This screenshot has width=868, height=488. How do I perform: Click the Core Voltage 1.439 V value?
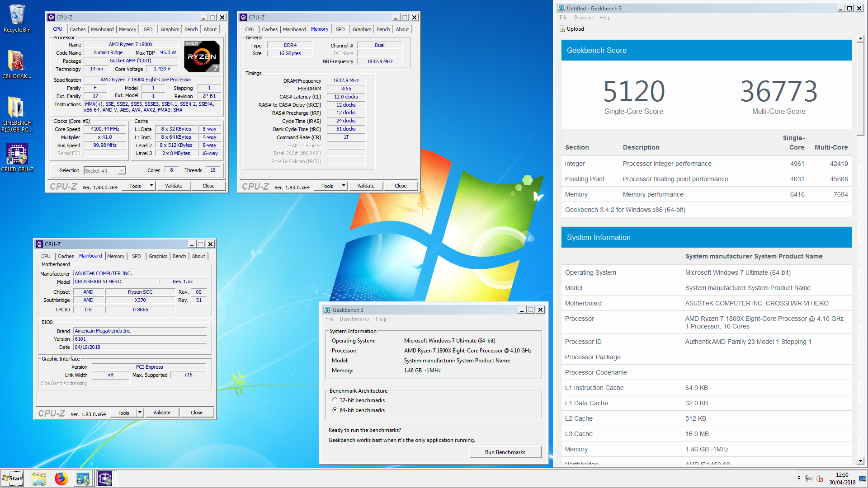[x=162, y=69]
